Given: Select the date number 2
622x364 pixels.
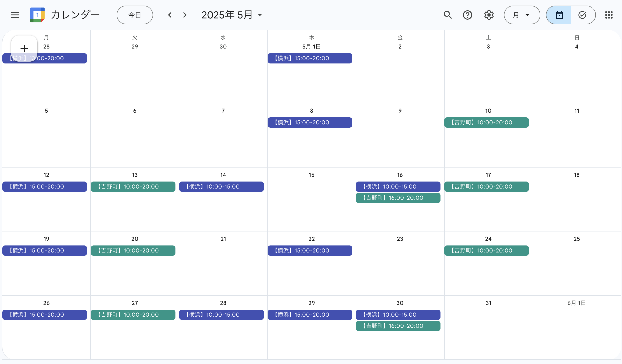Looking at the screenshot, I should 400,47.
